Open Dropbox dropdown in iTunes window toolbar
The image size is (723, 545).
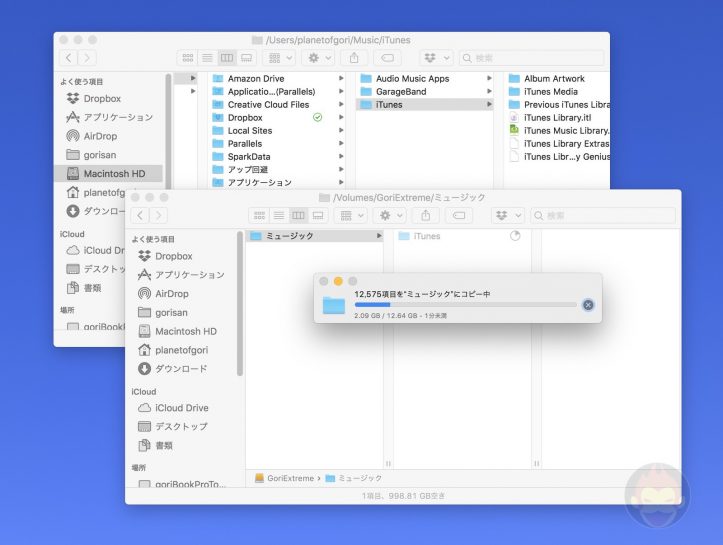[x=436, y=58]
